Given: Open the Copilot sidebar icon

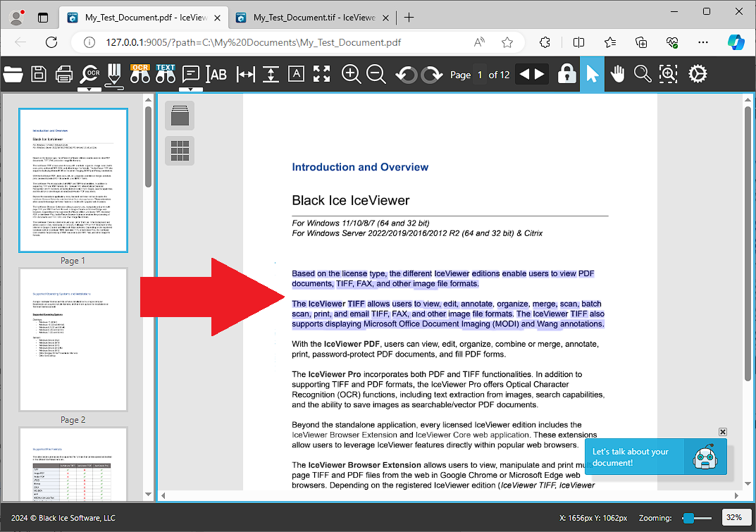Looking at the screenshot, I should pyautogui.click(x=736, y=42).
